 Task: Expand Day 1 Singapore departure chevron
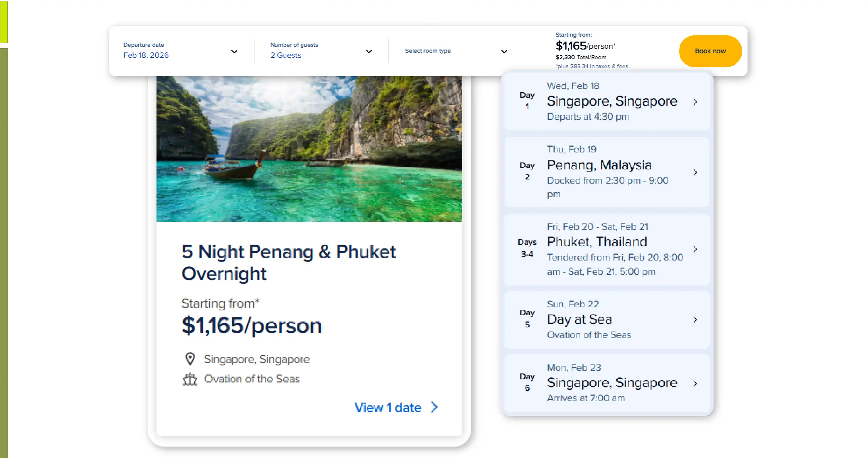695,102
